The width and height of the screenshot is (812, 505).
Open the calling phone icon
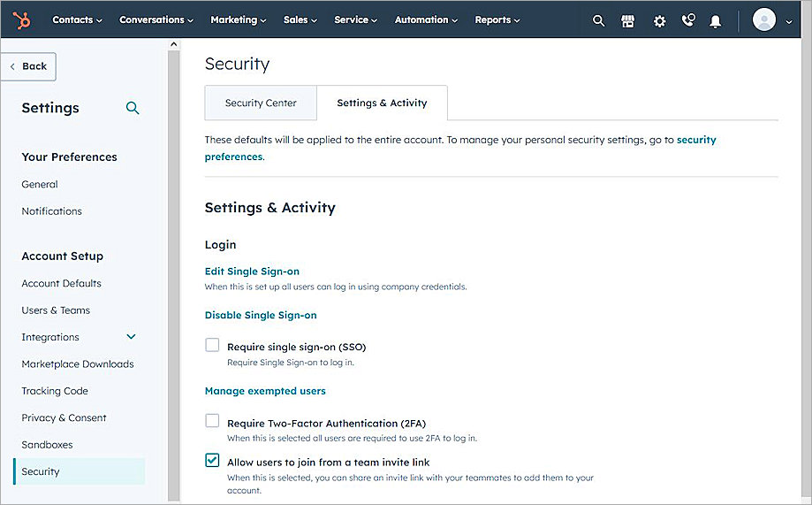pyautogui.click(x=688, y=20)
